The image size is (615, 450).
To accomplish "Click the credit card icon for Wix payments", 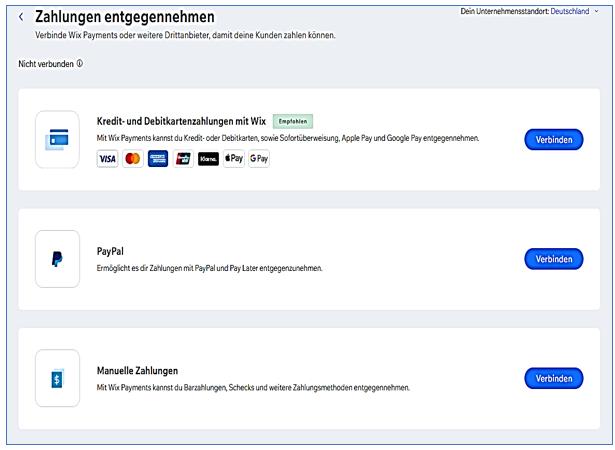I will click(57, 139).
